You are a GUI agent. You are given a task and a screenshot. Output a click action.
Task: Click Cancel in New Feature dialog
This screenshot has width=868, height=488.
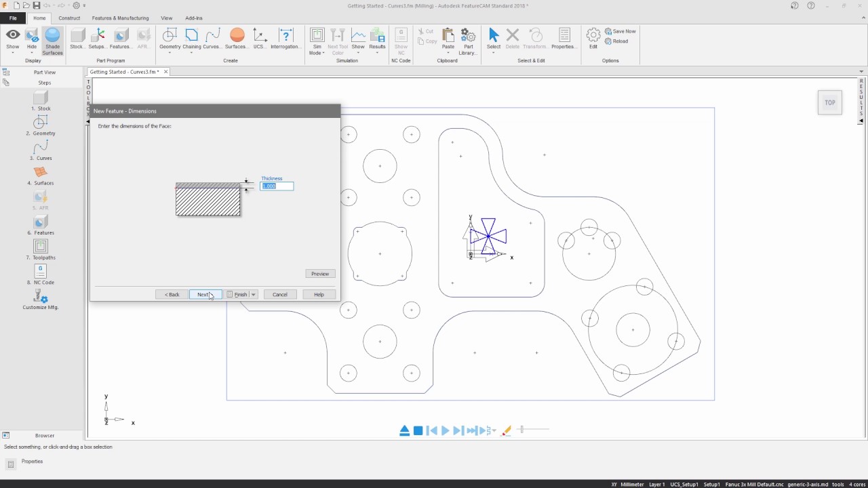tap(280, 295)
